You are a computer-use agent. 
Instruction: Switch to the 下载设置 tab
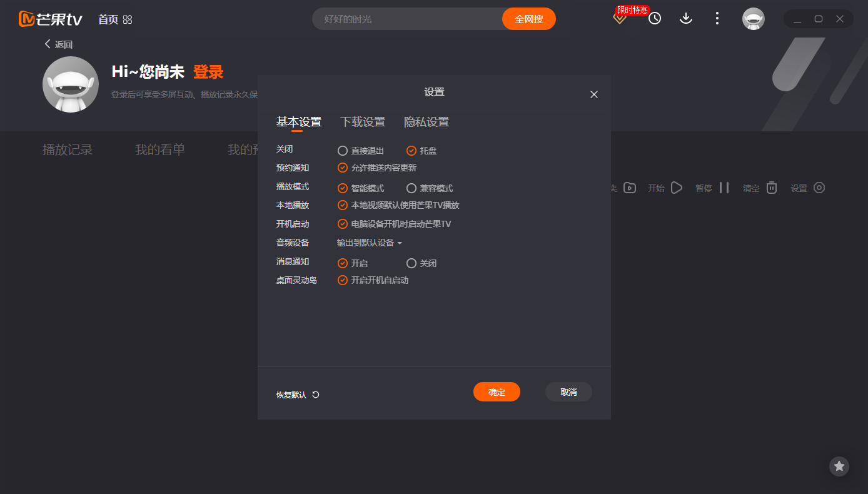(363, 122)
